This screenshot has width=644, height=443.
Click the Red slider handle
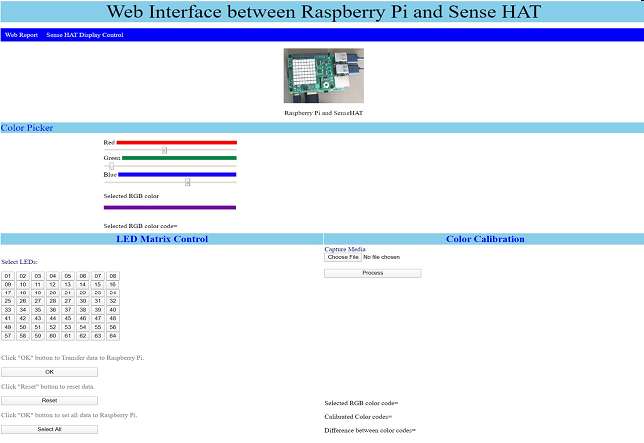pyautogui.click(x=164, y=151)
